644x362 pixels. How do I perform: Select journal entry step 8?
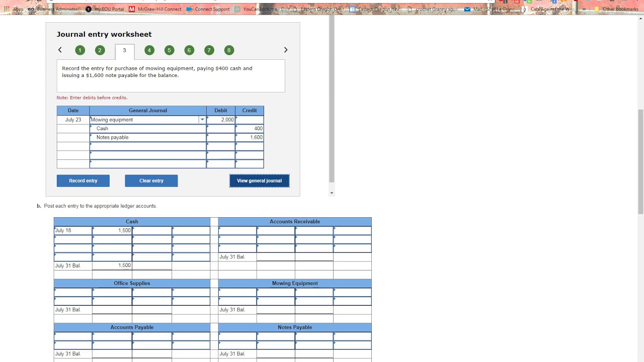pyautogui.click(x=229, y=50)
